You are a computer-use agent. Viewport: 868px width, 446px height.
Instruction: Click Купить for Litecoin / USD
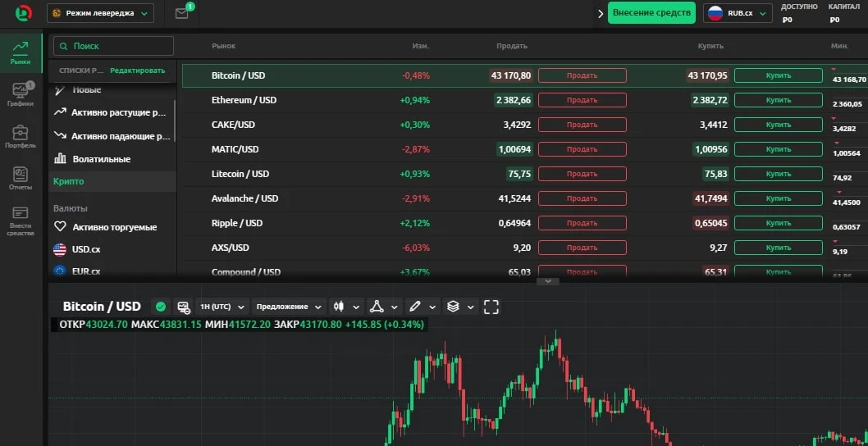779,174
